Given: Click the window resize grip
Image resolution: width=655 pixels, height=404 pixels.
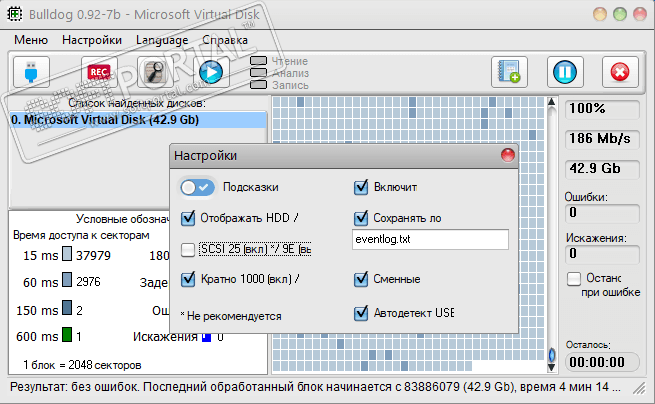Looking at the screenshot, I should pyautogui.click(x=639, y=388).
